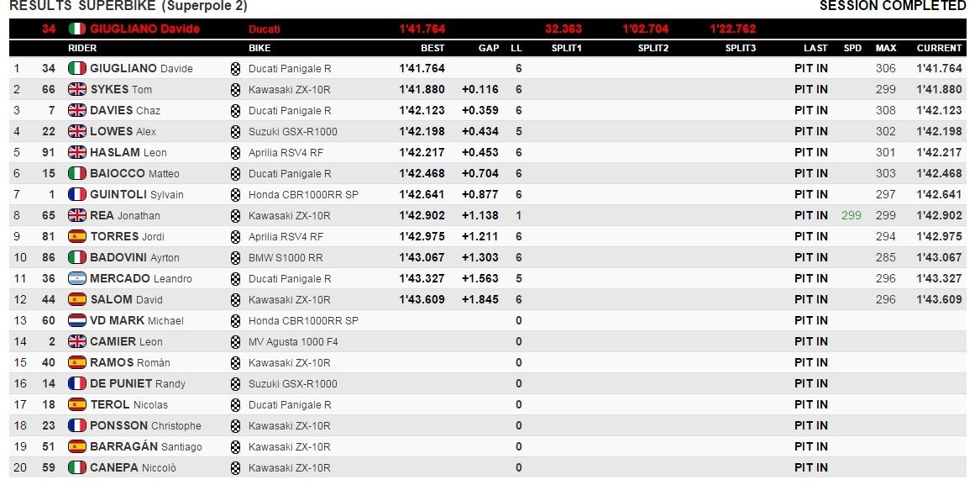Click the BEST column header

(x=432, y=48)
